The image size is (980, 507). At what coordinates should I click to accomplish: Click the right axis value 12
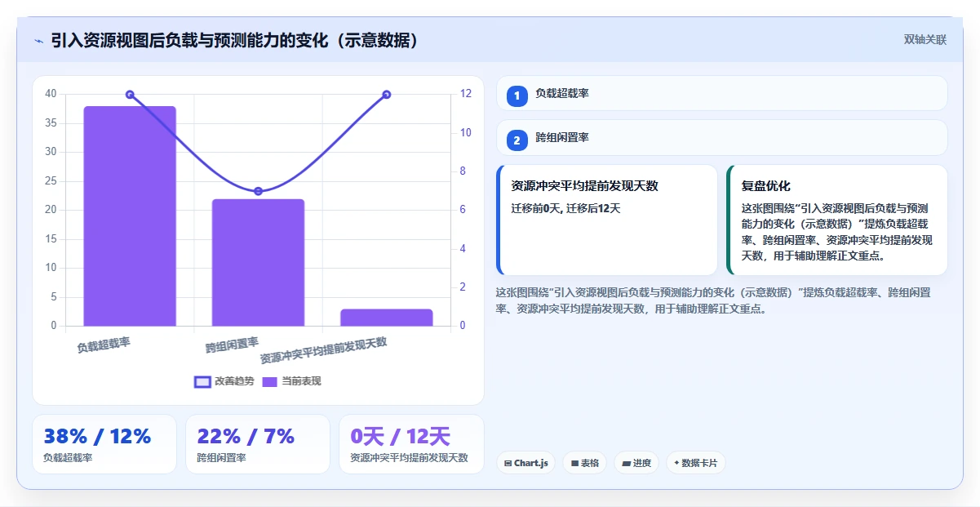[465, 94]
